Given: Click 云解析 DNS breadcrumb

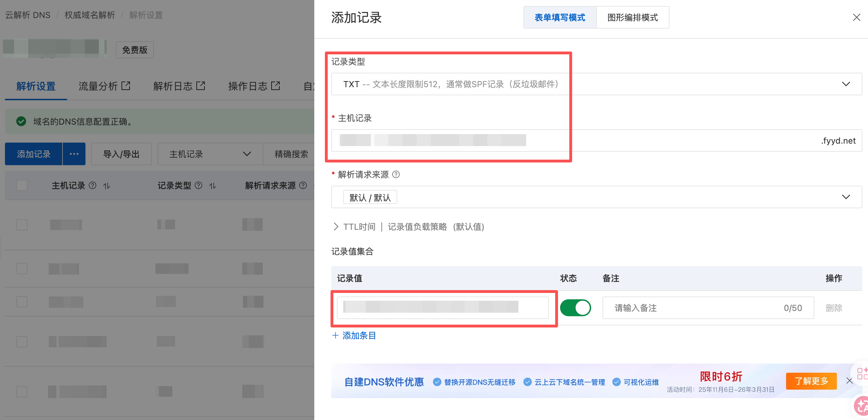Looking at the screenshot, I should (28, 15).
